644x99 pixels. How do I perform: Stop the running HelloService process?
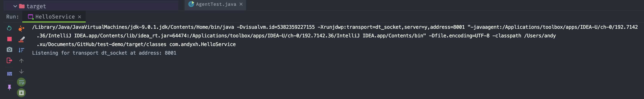point(9,39)
